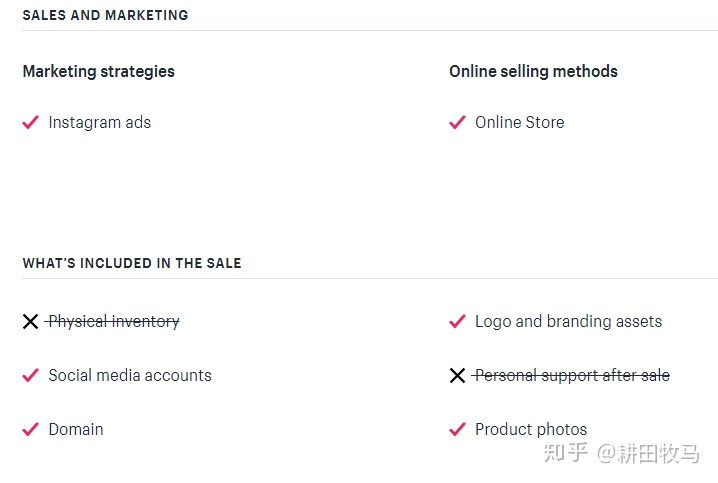Click the Domain label
This screenshot has width=718, height=483.
(x=76, y=429)
